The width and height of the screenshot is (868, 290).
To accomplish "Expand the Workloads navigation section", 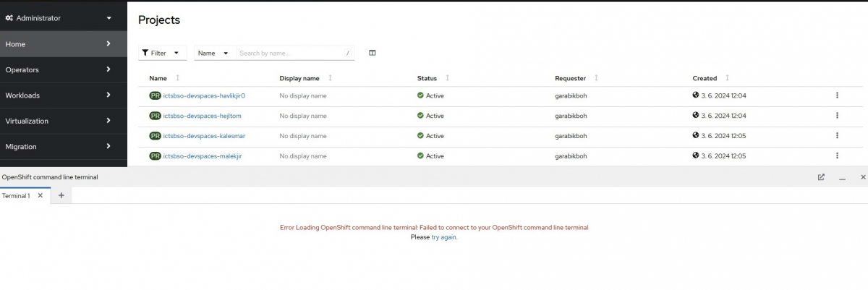I will [59, 95].
